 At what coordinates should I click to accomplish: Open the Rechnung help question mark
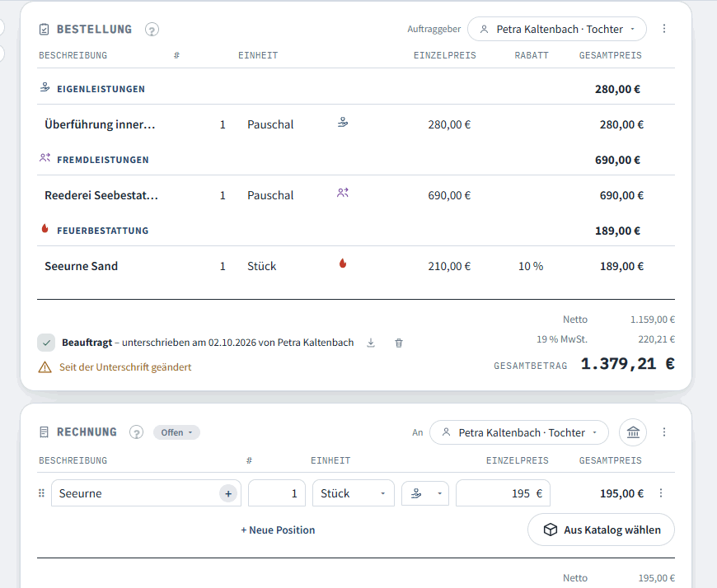pyautogui.click(x=136, y=432)
